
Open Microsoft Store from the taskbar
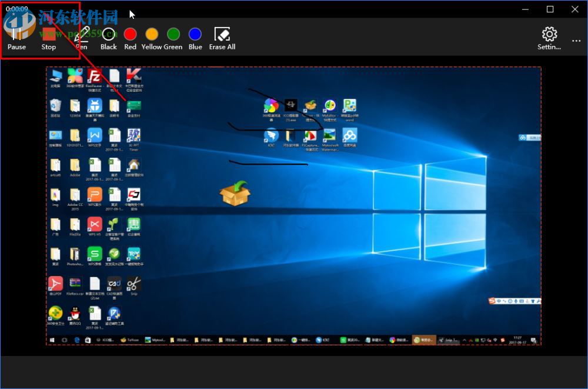88,340
